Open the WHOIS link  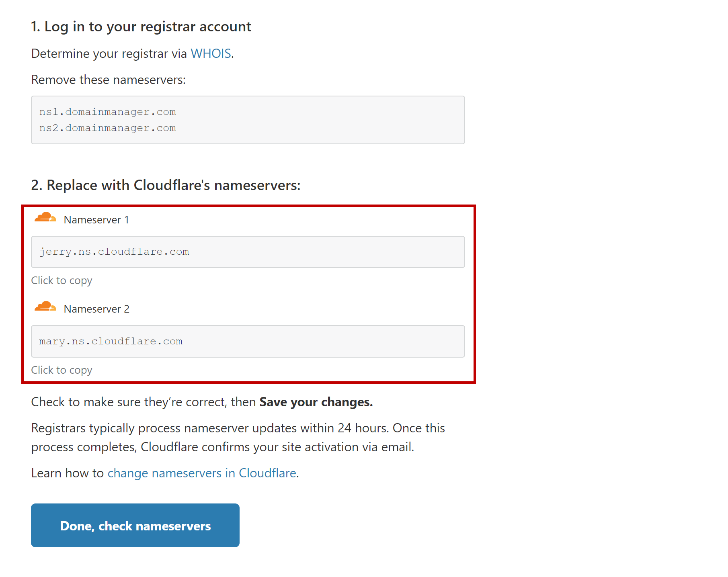tap(211, 53)
